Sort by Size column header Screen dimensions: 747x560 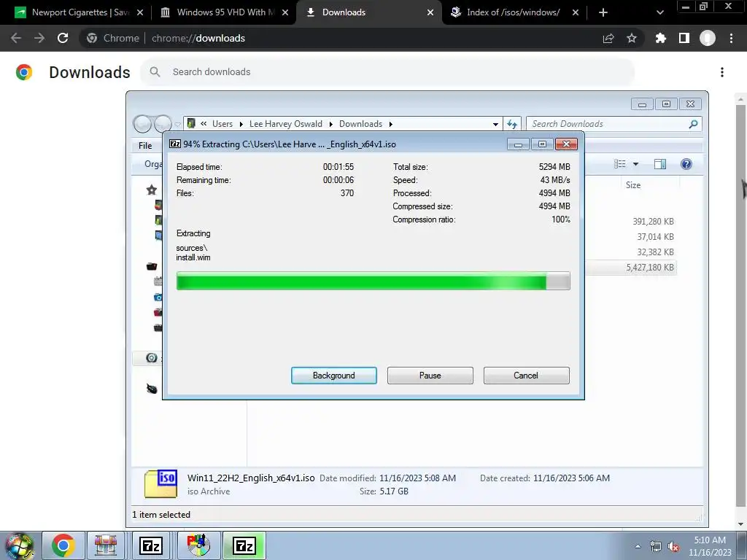(633, 185)
